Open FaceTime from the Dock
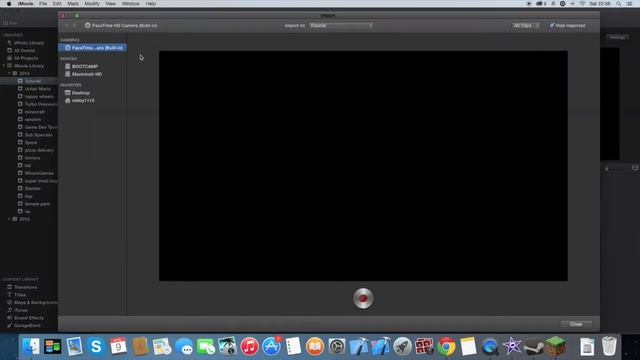This screenshot has width=640, height=360. click(206, 347)
